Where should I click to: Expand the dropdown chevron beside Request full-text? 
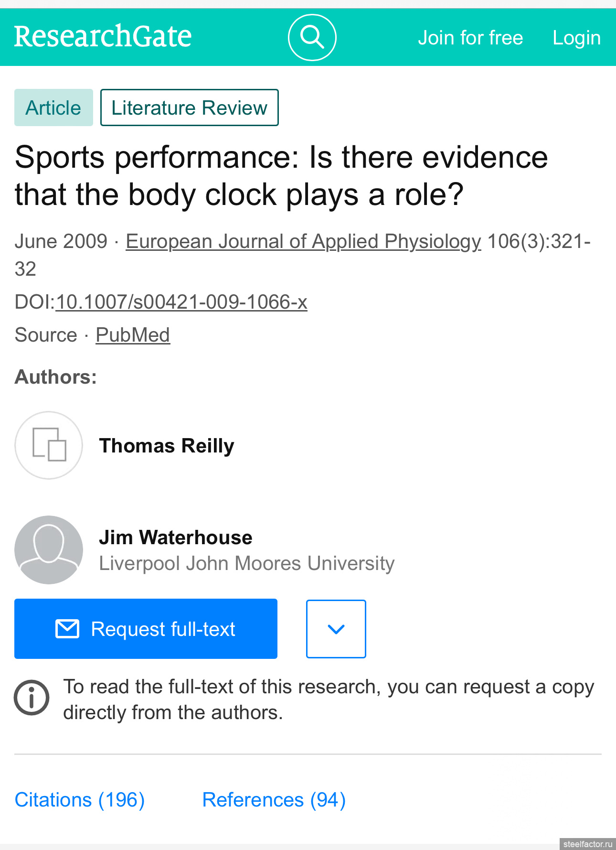pos(336,629)
